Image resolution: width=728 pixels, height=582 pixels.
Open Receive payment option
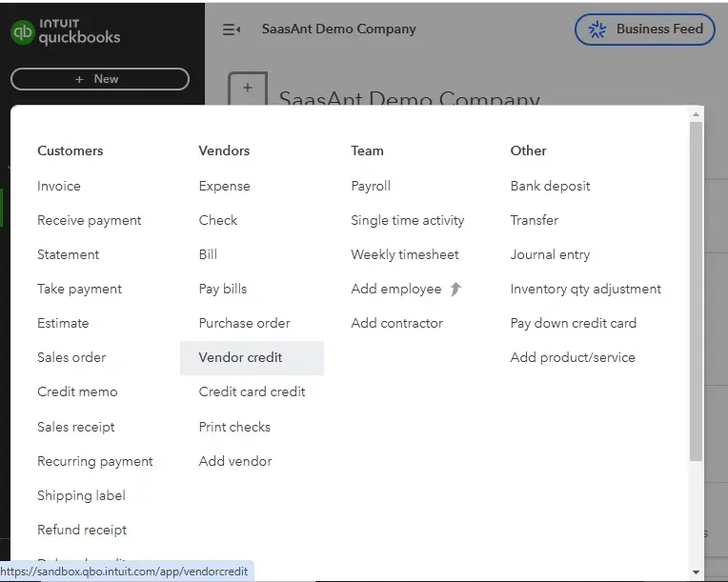click(90, 220)
